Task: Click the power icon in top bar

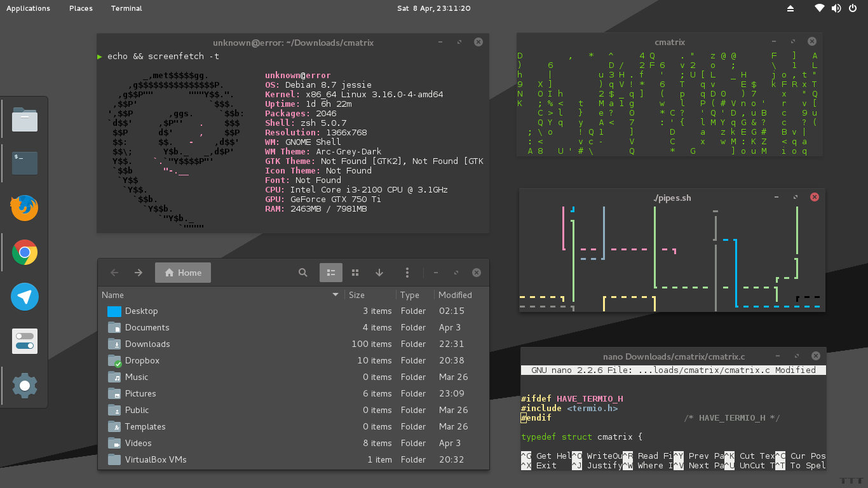Action: [x=852, y=8]
